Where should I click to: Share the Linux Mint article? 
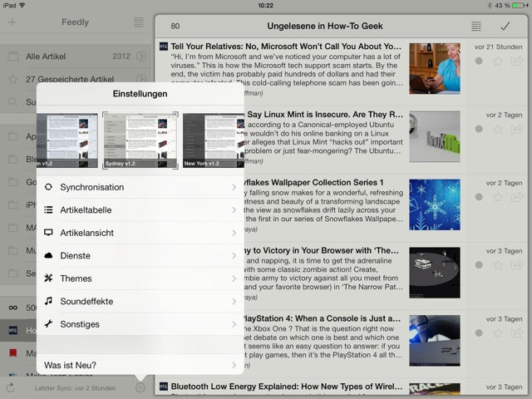click(517, 129)
